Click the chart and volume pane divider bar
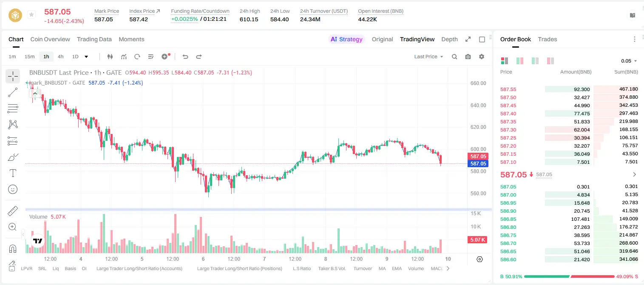 [x=258, y=209]
